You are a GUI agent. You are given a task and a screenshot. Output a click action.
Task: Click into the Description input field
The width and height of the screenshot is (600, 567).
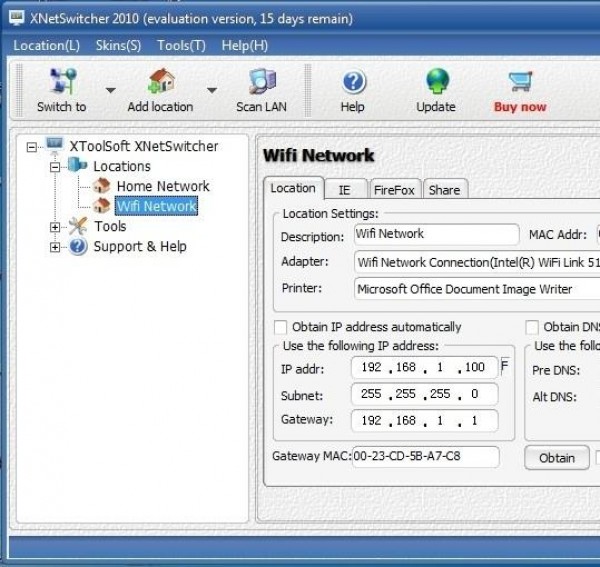coord(437,234)
